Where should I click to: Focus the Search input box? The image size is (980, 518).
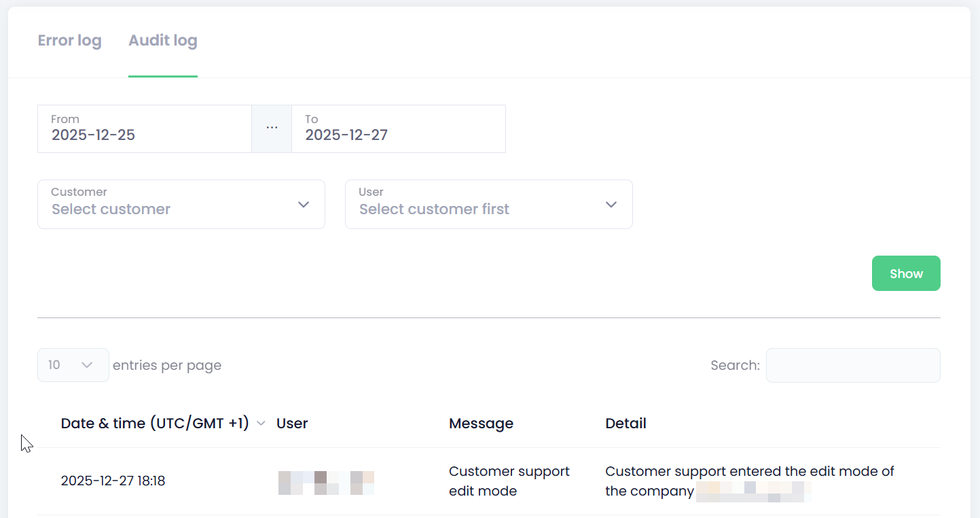point(852,365)
